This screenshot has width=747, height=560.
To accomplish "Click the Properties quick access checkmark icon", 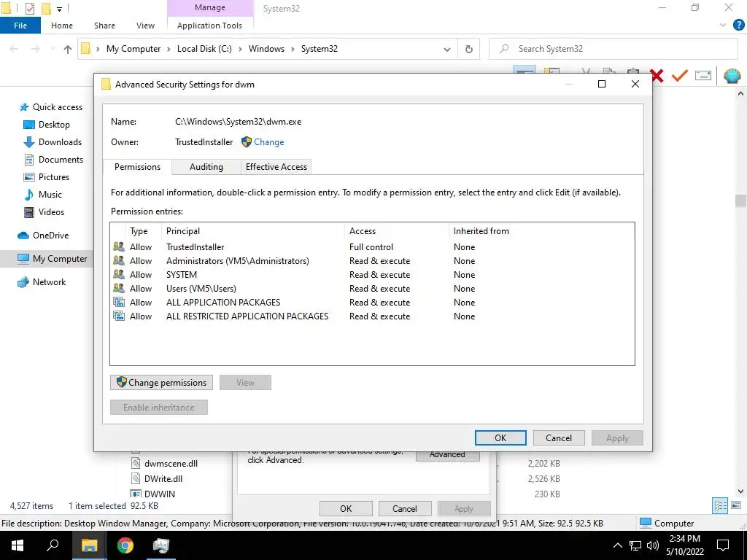I will click(x=30, y=9).
